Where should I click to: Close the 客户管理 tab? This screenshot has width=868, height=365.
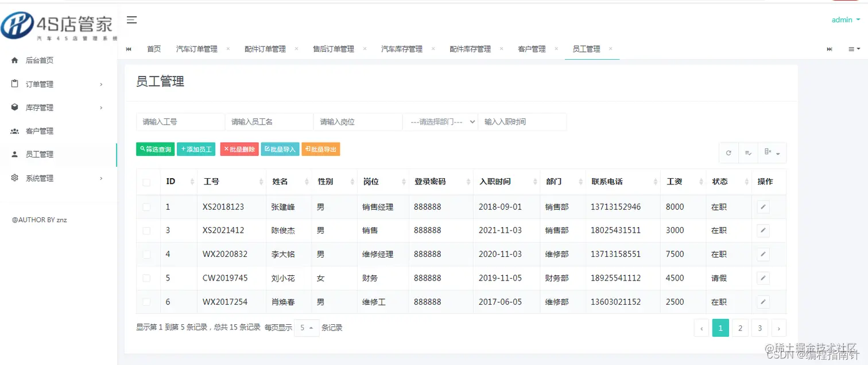click(x=556, y=49)
